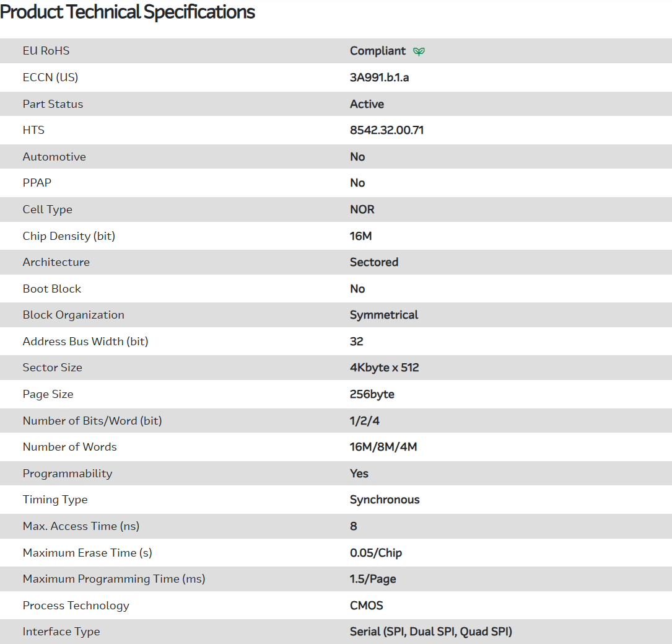This screenshot has width=672, height=644.
Task: Click the Product Technical Specifications heading
Action: coord(128,12)
